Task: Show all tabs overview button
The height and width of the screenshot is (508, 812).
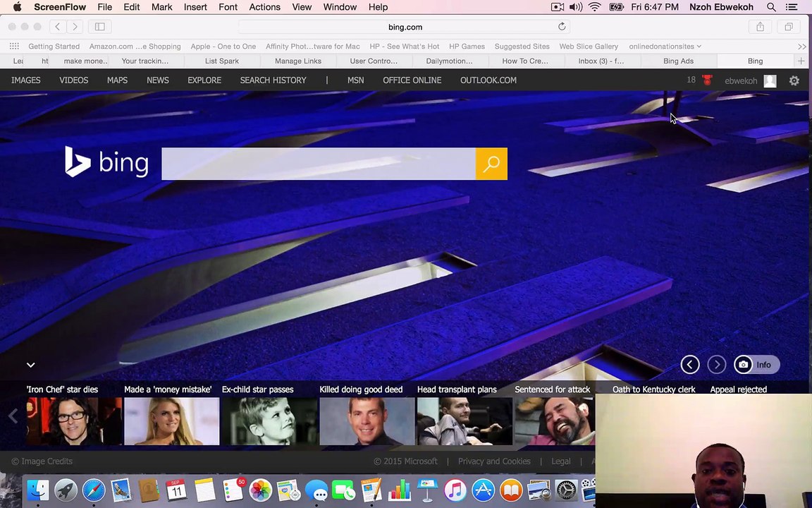Action: click(x=789, y=27)
